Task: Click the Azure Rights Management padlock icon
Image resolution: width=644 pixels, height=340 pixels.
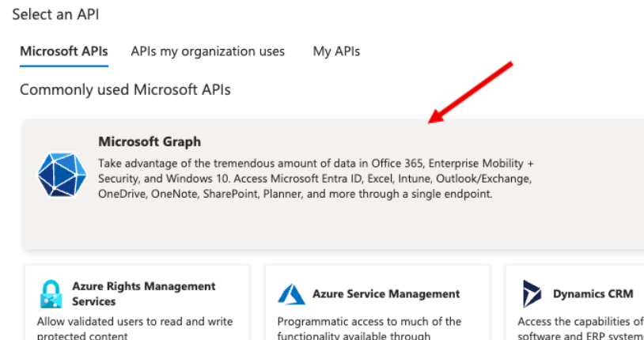Action: pyautogui.click(x=51, y=294)
